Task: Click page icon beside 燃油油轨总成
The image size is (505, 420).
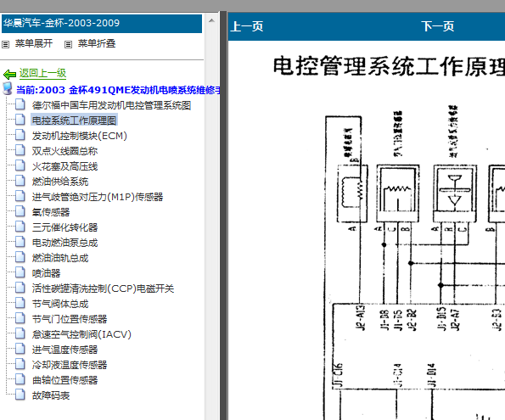Action: pos(20,257)
